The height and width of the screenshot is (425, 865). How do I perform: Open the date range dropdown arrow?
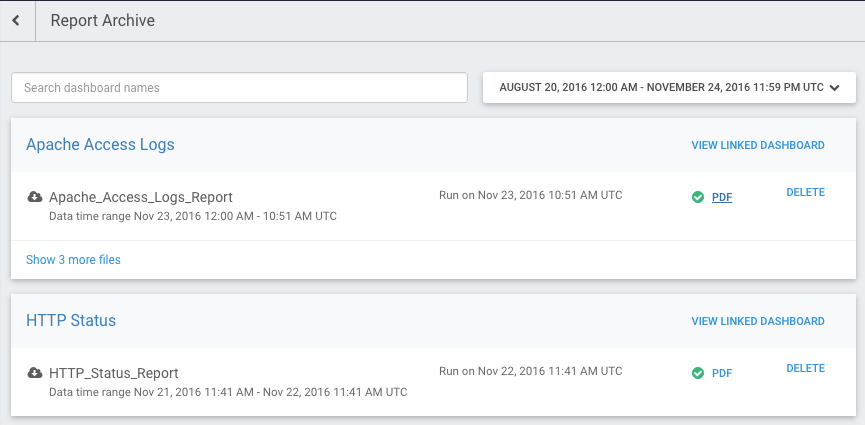[834, 88]
